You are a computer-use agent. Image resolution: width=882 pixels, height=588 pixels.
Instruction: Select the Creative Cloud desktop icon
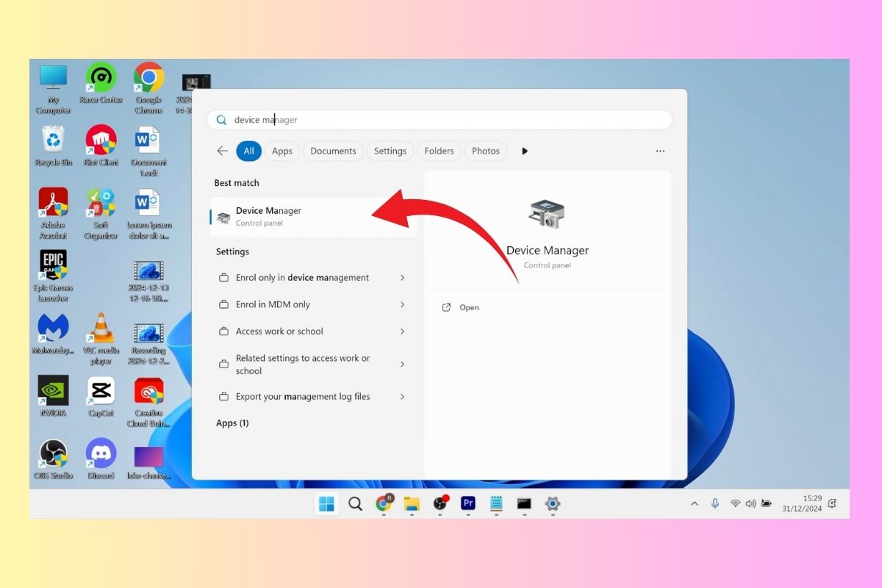tap(148, 403)
